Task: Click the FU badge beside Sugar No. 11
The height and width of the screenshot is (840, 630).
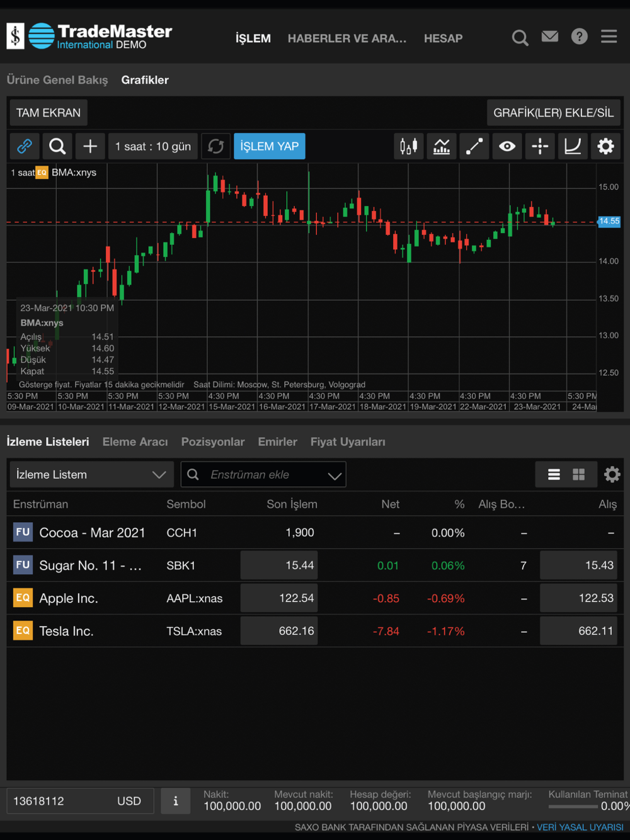Action: pyautogui.click(x=23, y=565)
